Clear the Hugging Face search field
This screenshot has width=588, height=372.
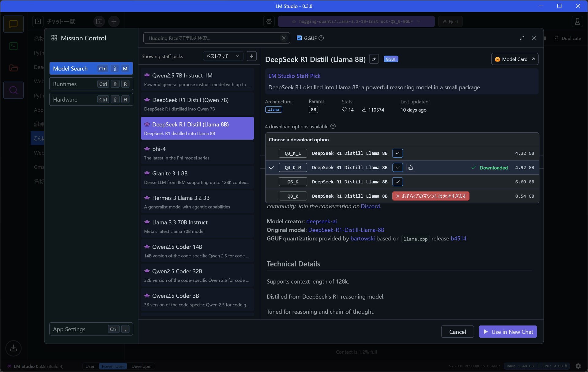pyautogui.click(x=284, y=38)
